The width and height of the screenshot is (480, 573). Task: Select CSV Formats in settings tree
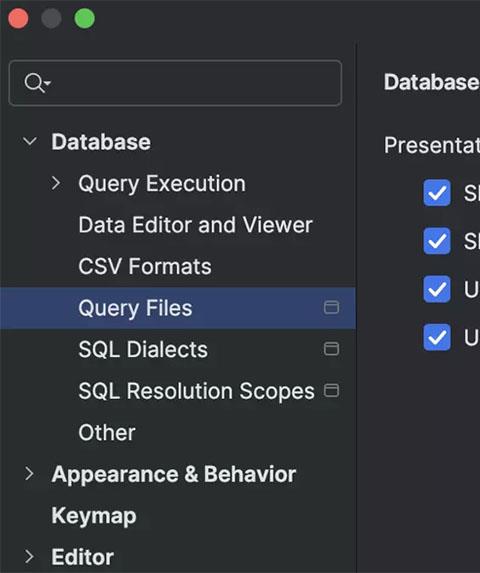click(145, 266)
